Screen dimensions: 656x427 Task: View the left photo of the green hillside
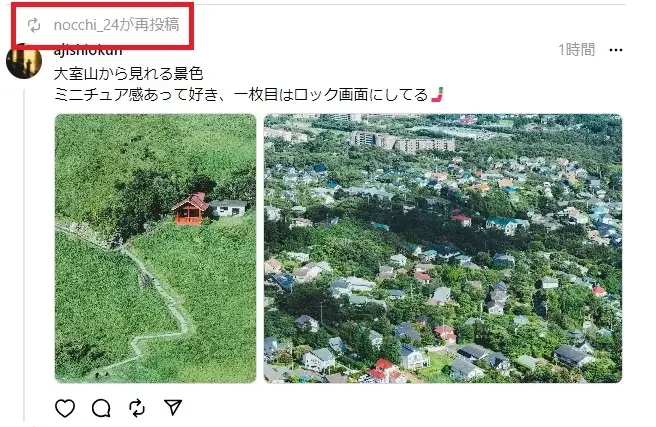tap(155, 248)
